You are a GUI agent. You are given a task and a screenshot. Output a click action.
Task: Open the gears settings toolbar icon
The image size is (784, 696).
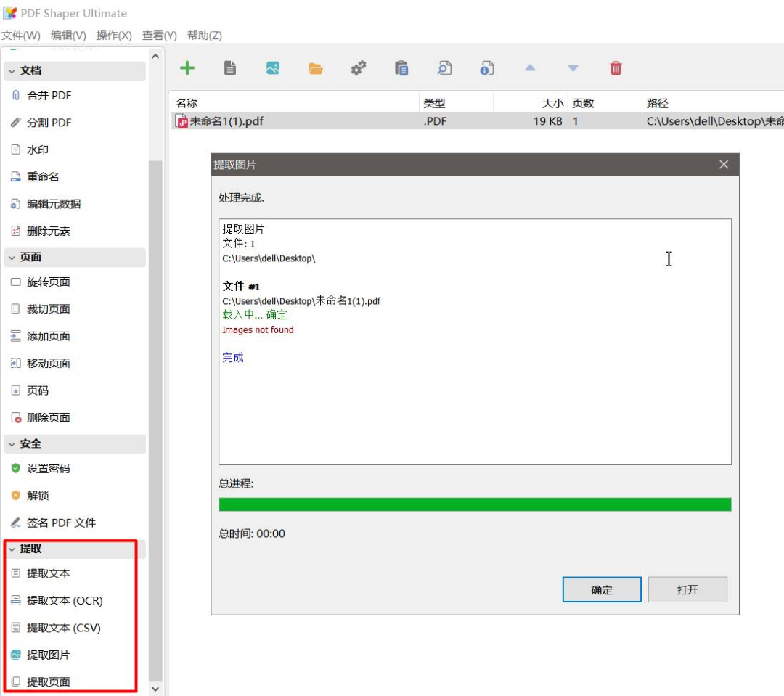click(359, 68)
